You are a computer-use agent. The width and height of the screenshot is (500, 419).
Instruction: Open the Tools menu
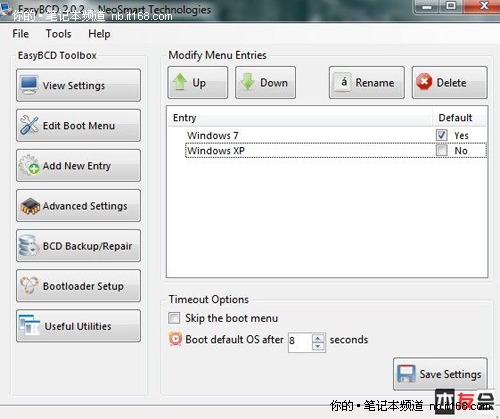point(59,34)
